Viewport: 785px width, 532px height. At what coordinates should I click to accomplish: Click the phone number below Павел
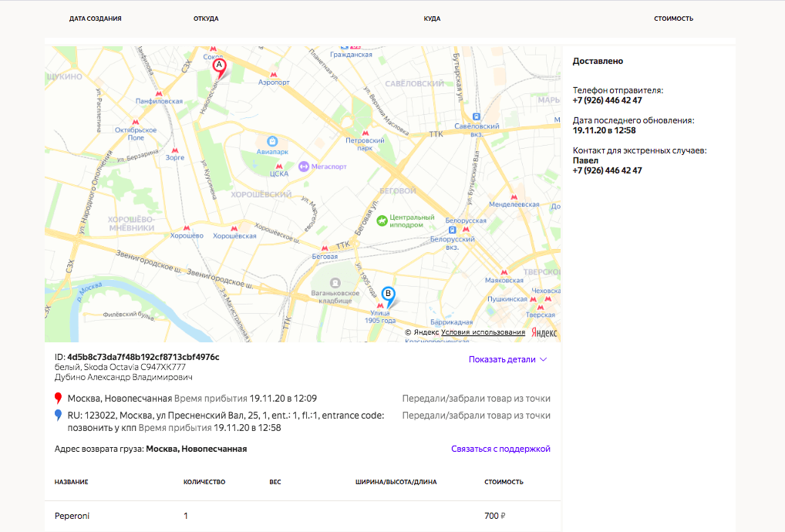tap(608, 170)
